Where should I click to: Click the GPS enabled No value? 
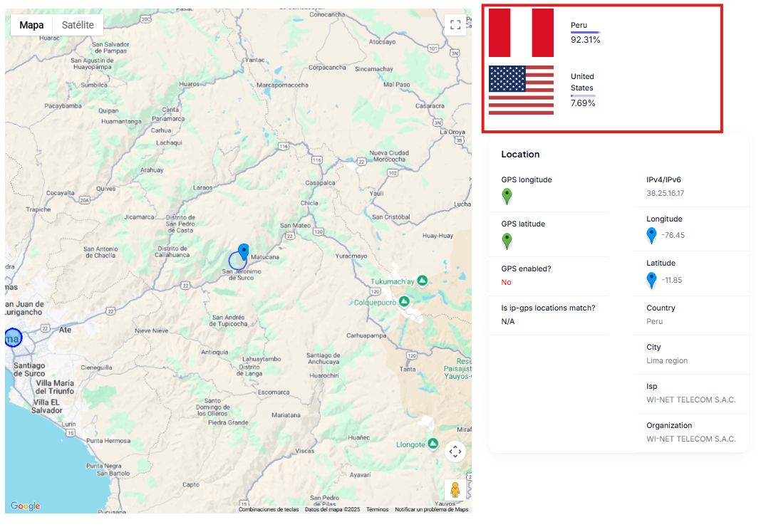[x=506, y=282]
